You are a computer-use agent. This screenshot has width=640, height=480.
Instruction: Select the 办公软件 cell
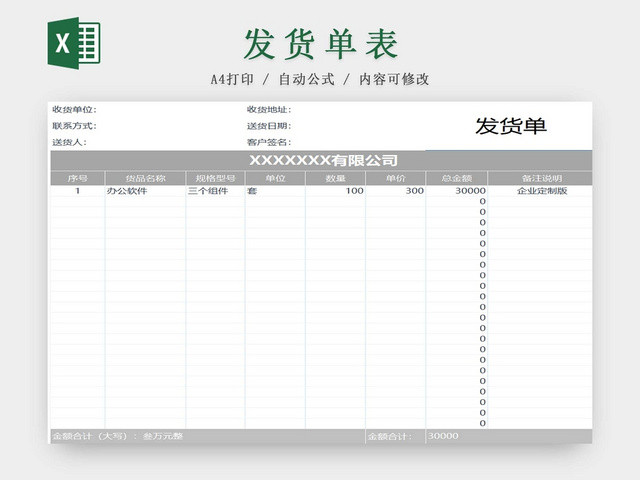[x=145, y=191]
